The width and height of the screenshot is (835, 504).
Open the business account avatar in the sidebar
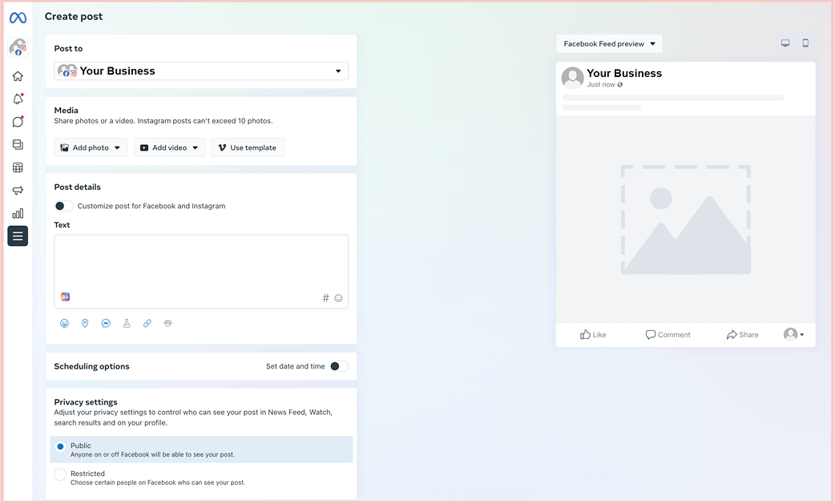(x=18, y=47)
